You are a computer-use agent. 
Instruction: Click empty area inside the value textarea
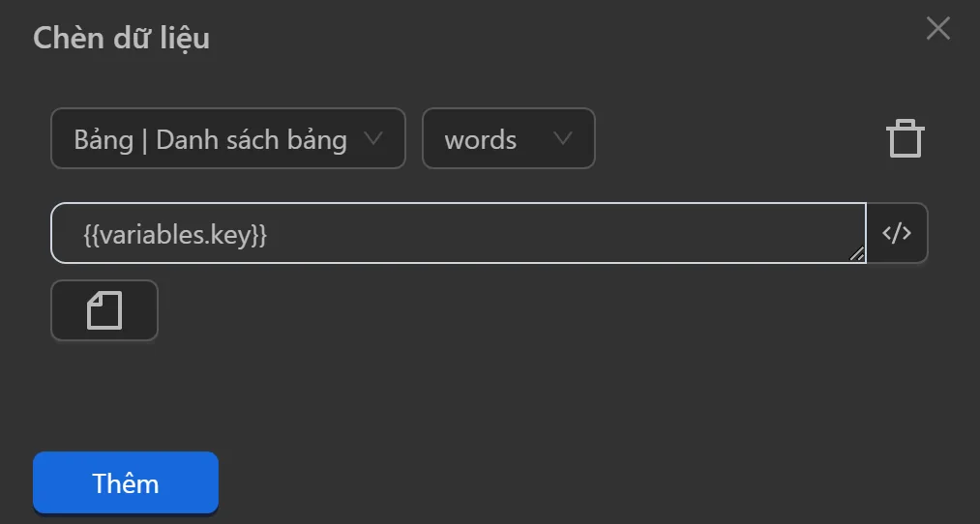click(x=580, y=233)
